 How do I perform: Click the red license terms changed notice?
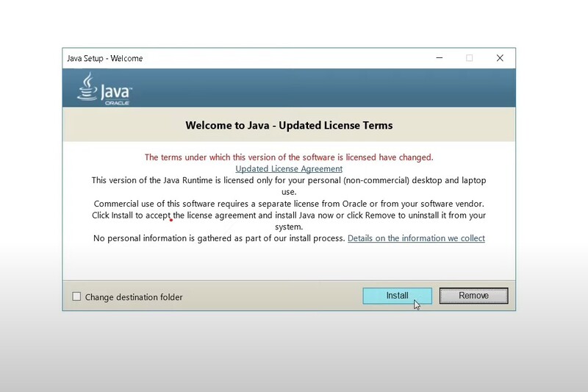point(289,157)
